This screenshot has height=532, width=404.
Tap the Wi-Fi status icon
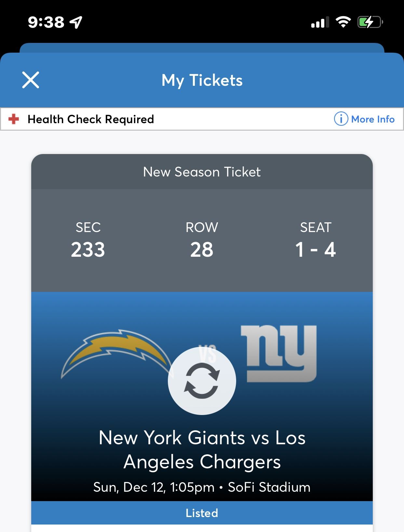tap(343, 22)
